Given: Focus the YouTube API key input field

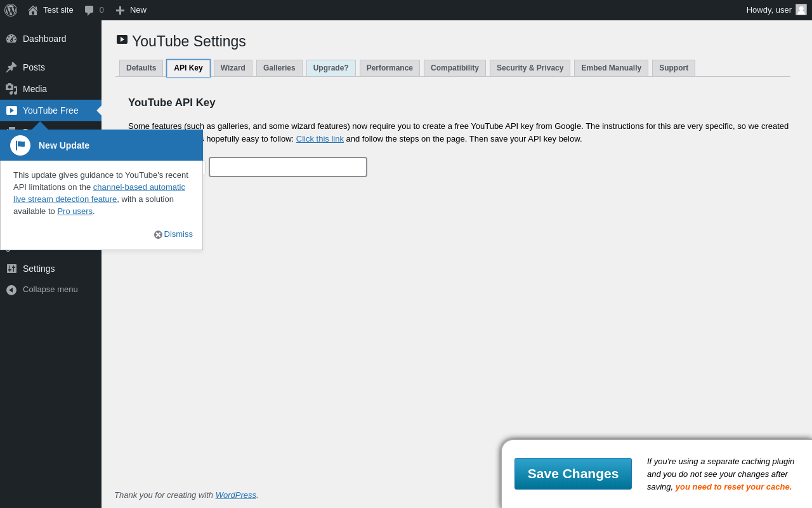Looking at the screenshot, I should tap(288, 167).
